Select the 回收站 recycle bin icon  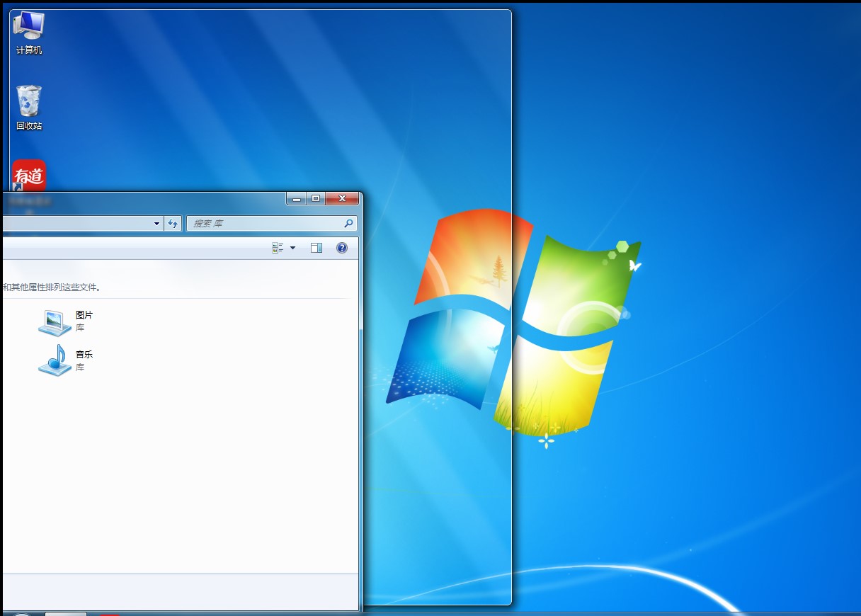pos(29,107)
